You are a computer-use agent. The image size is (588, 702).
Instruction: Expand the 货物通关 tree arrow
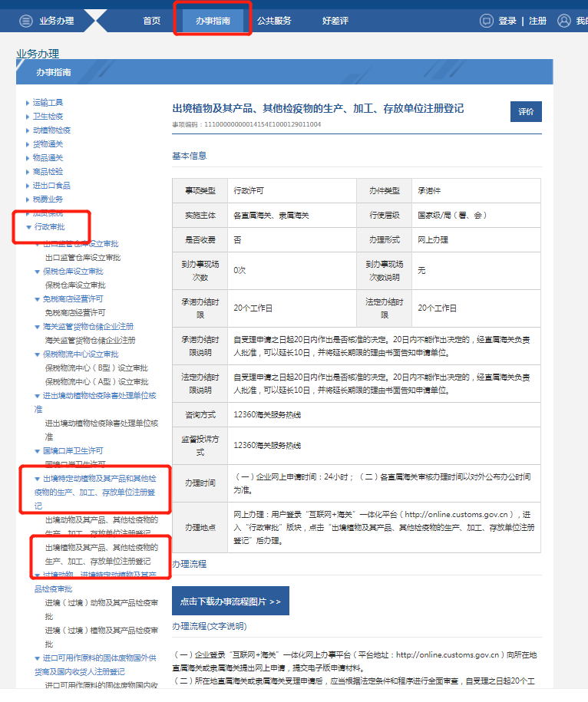[x=28, y=144]
